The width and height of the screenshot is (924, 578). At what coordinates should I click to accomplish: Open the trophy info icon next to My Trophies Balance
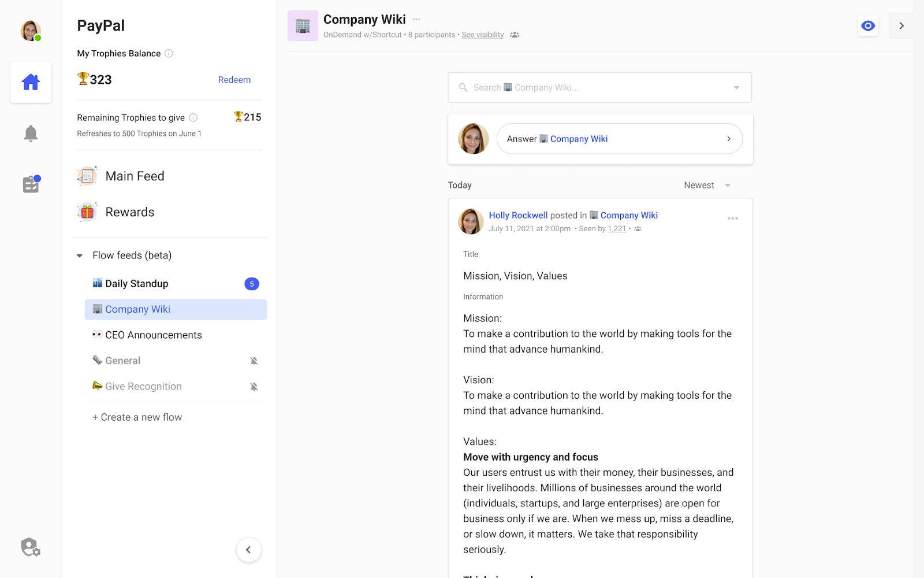169,53
